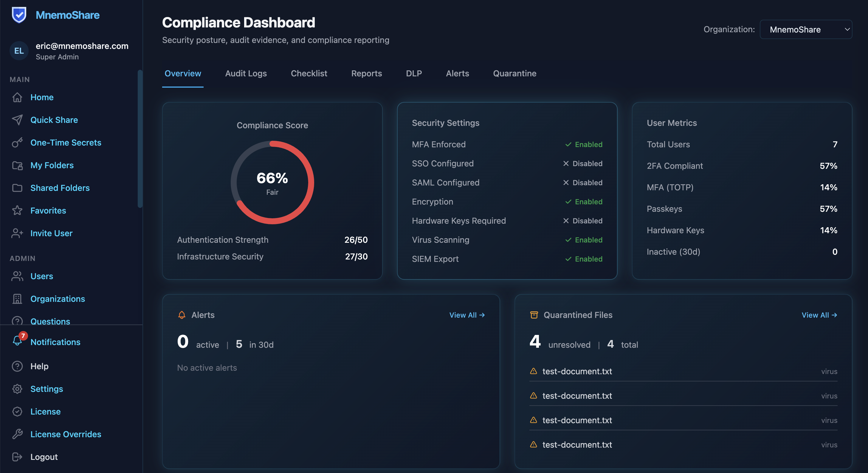Expand the Organization MnemoShare dropdown
Viewport: 868px width, 473px height.
pos(805,29)
